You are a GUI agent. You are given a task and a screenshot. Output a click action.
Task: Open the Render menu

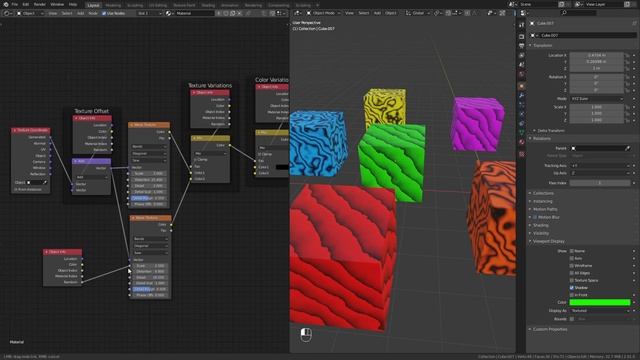40,4
